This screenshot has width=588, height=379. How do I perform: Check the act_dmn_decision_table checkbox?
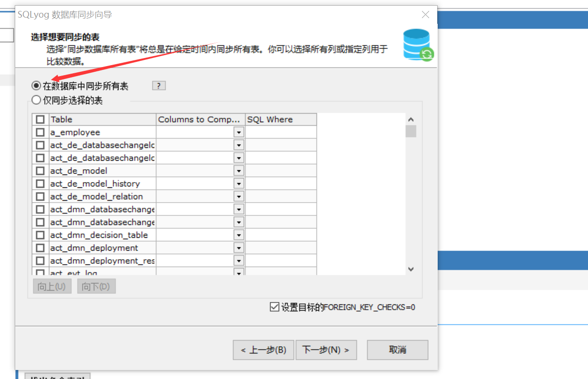pos(40,235)
